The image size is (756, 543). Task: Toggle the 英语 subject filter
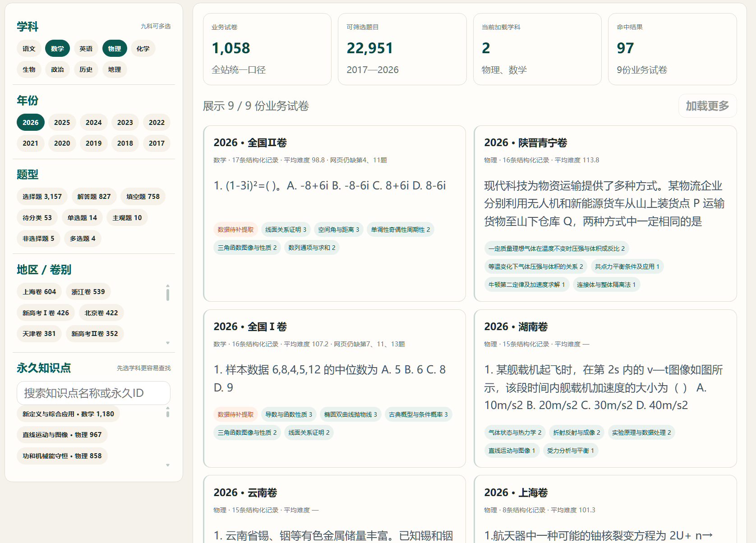86,49
